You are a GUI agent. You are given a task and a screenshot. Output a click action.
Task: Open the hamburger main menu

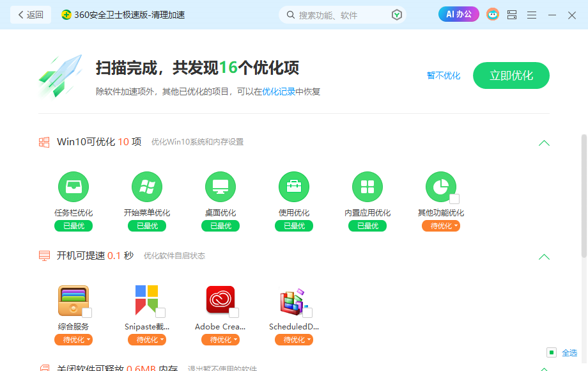click(x=532, y=15)
